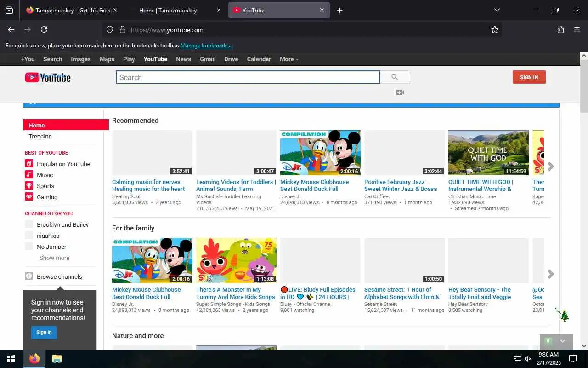Click the page vertical scrollbar thumb

584,86
